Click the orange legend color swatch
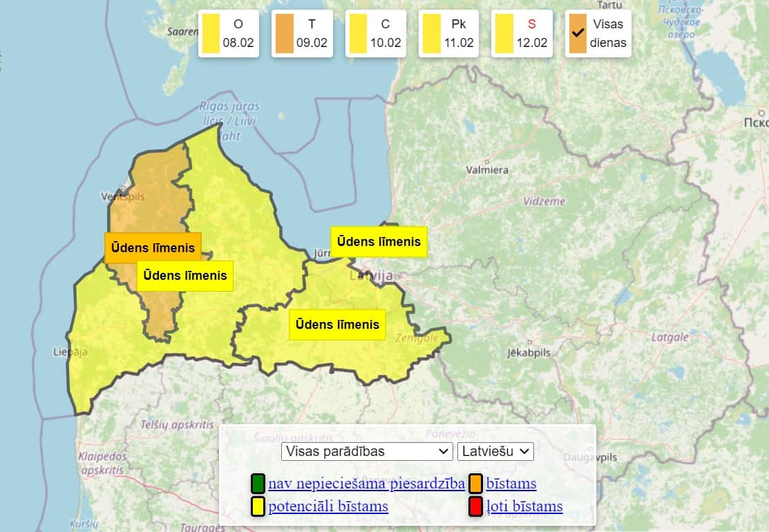 click(x=476, y=484)
